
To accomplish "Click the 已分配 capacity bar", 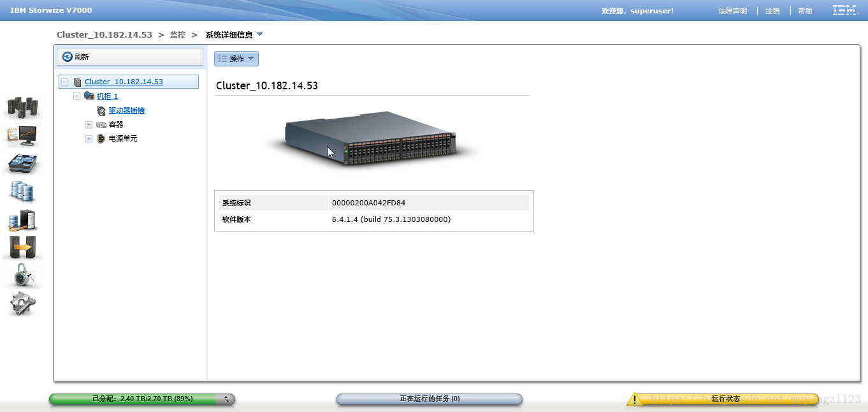I will click(x=142, y=399).
